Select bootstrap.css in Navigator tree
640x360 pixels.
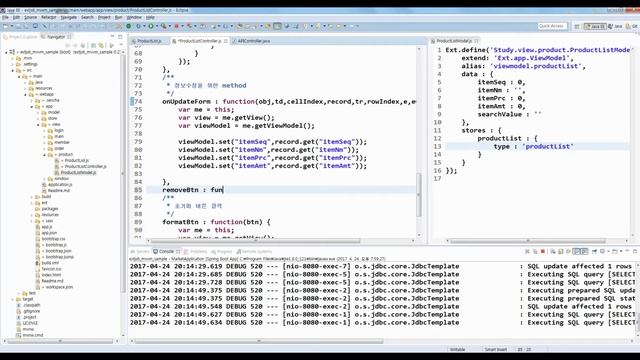pyautogui.click(x=53, y=239)
